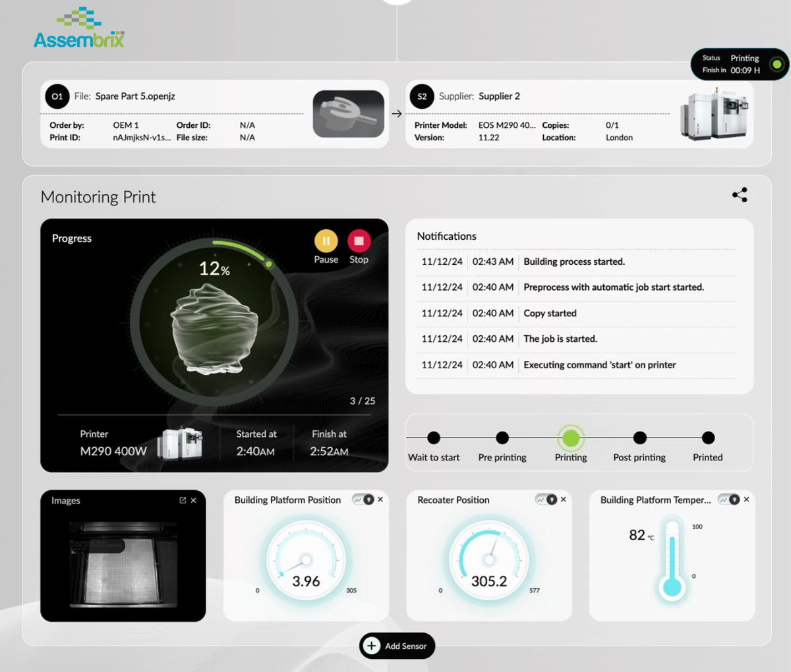Select the Printing stage marker

(x=571, y=438)
